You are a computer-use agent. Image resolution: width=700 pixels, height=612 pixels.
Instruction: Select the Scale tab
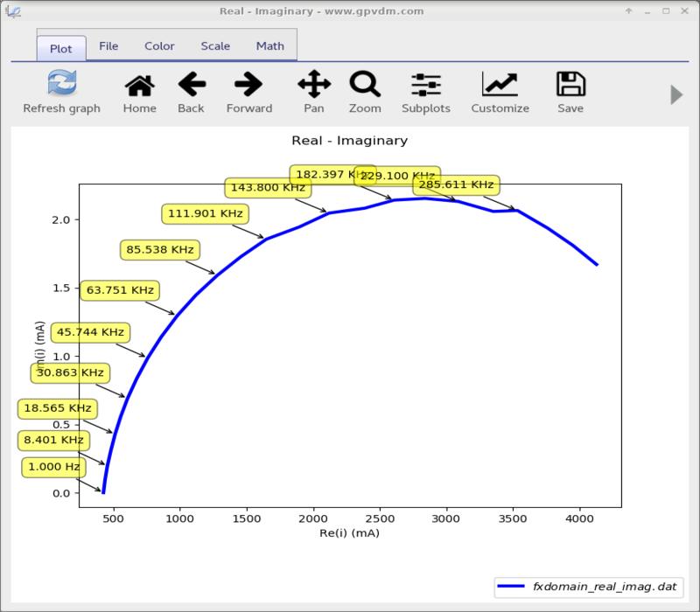[215, 46]
